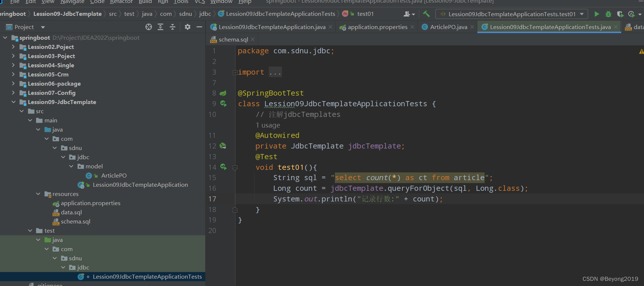
Task: Hide the Project panel with minus icon
Action: (199, 27)
